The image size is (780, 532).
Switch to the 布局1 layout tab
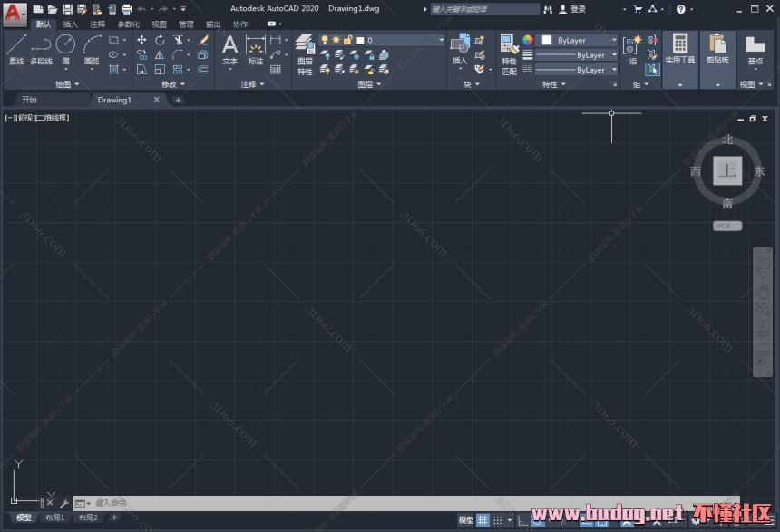(x=54, y=517)
